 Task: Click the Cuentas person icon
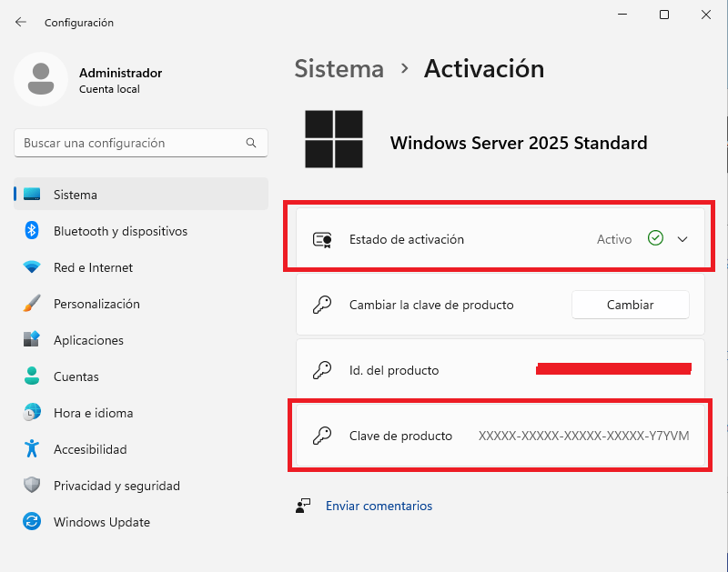click(32, 376)
